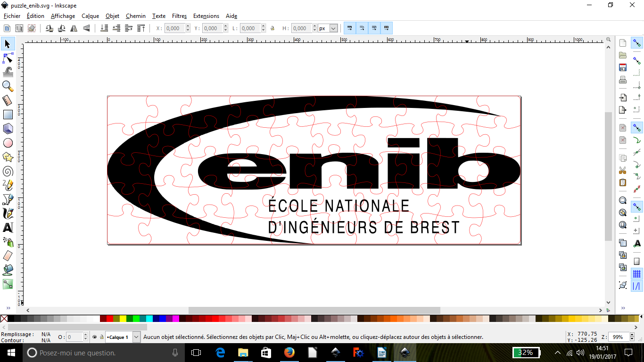Click the Print document icon

coord(623,80)
